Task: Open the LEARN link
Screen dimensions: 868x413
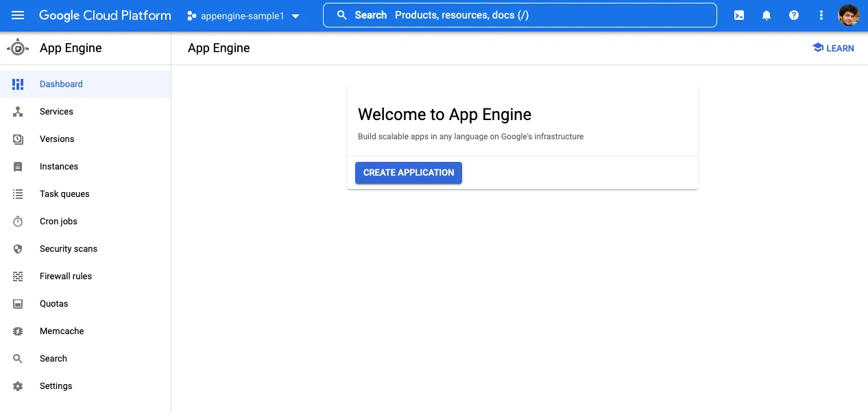Action: point(832,48)
